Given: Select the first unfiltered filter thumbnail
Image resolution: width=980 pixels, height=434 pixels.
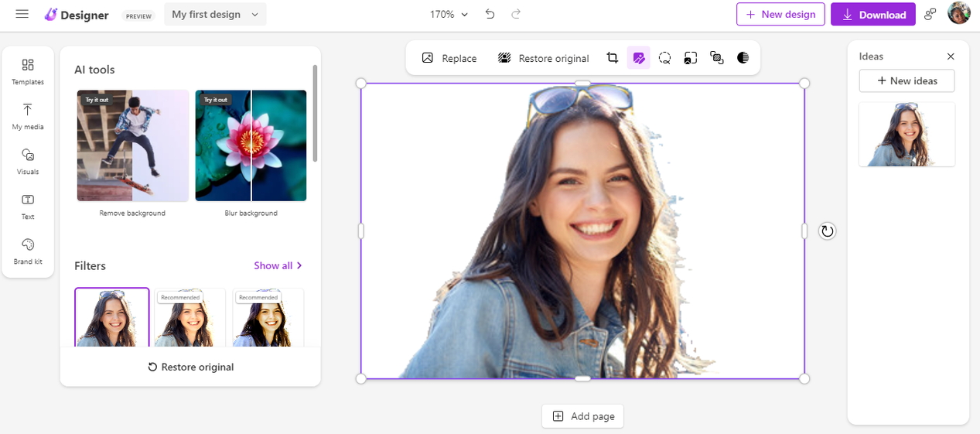Looking at the screenshot, I should coord(112,317).
